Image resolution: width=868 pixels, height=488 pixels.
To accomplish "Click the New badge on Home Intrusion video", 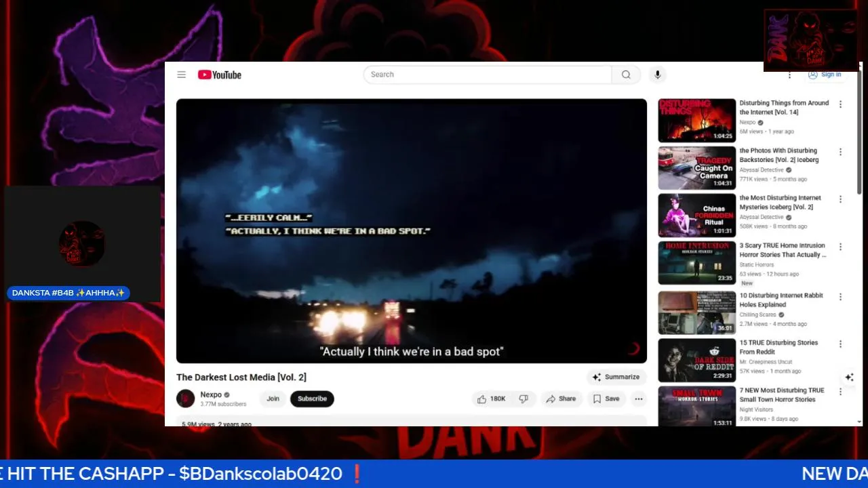I will point(747,283).
